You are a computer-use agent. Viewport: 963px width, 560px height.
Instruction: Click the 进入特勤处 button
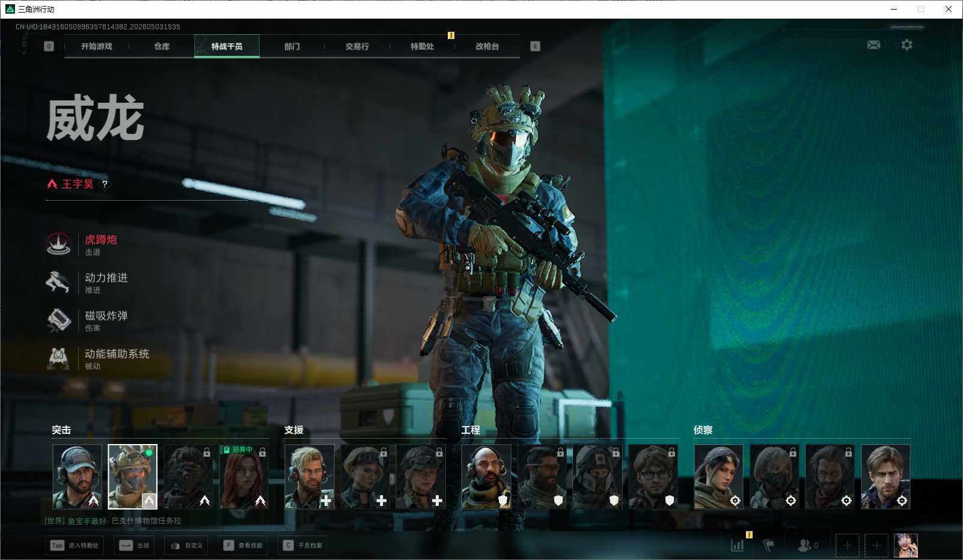[x=75, y=546]
